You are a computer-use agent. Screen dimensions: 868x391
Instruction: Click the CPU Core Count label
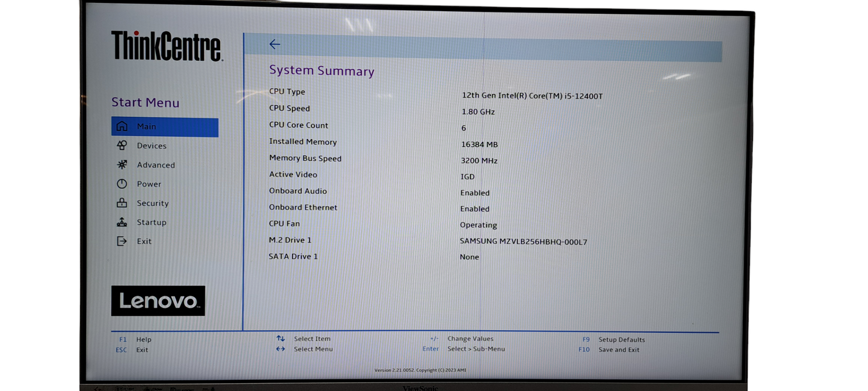[x=299, y=125]
